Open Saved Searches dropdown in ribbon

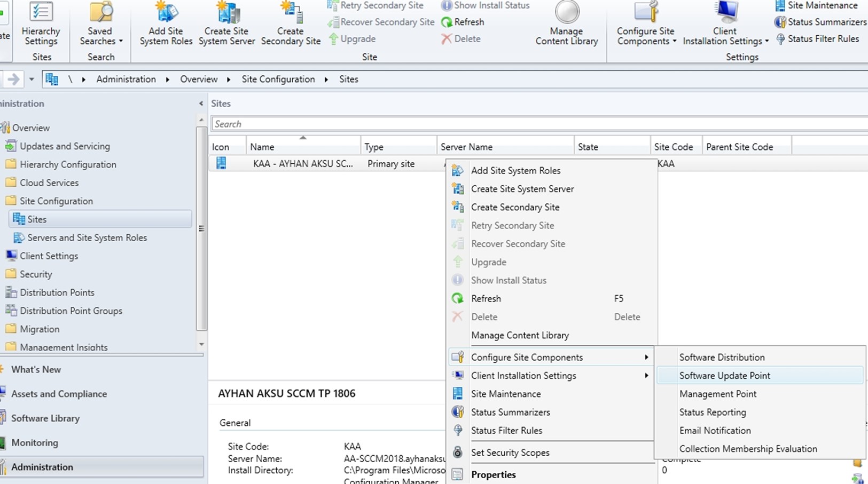100,24
